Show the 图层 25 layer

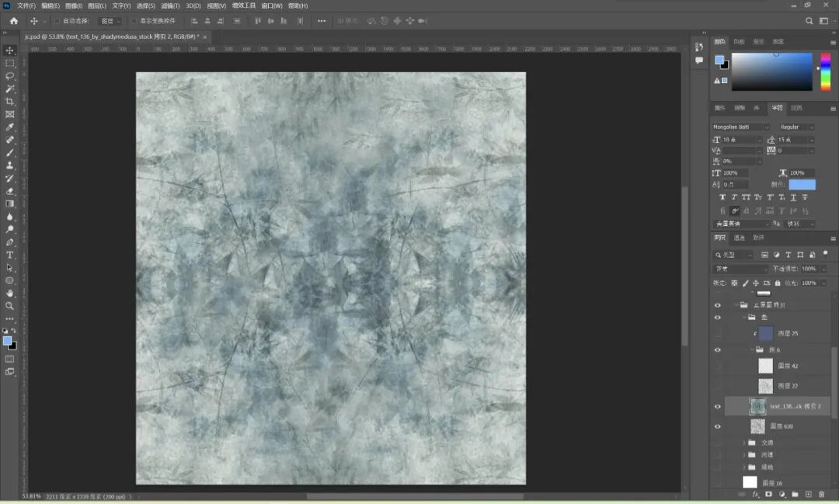tap(718, 333)
